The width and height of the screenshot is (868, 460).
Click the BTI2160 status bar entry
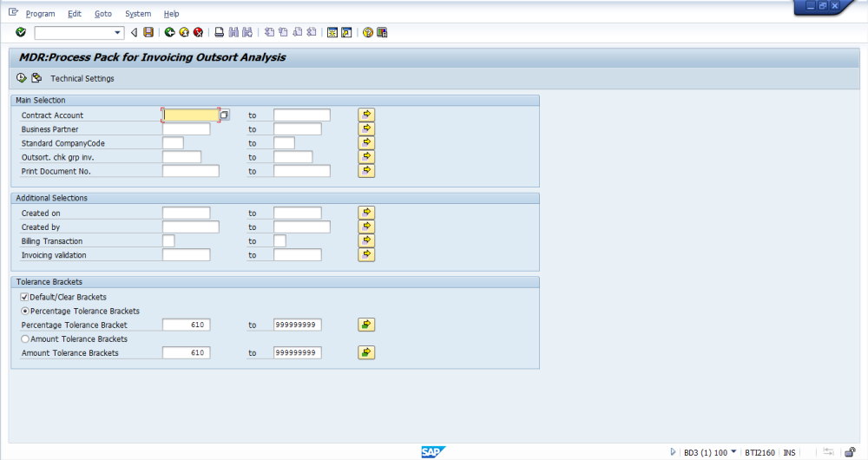click(759, 452)
